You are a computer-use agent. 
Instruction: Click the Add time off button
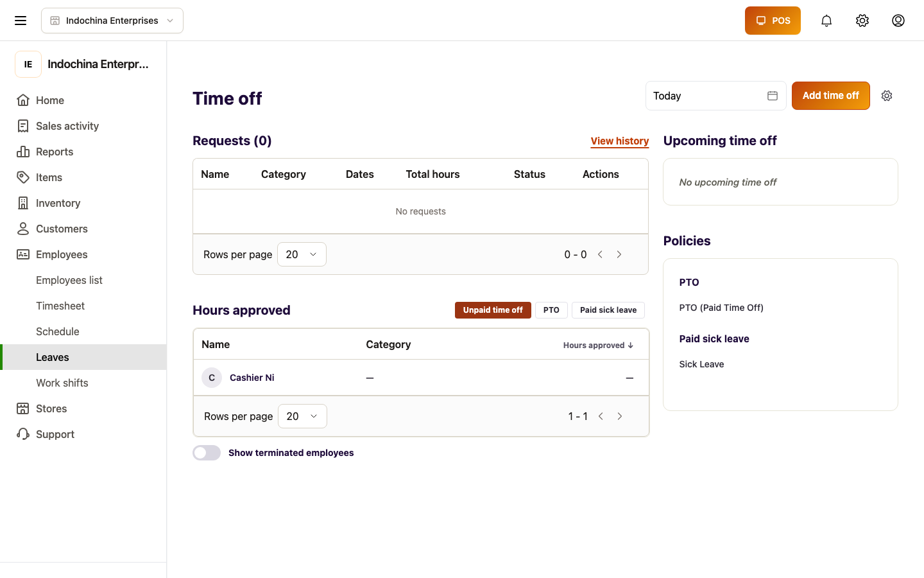point(831,96)
